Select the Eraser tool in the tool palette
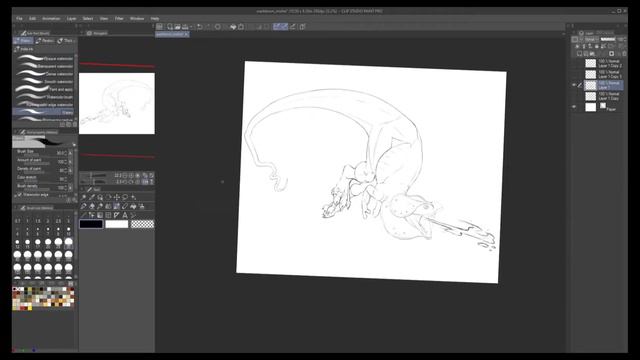This screenshot has width=640, height=360. click(x=125, y=206)
